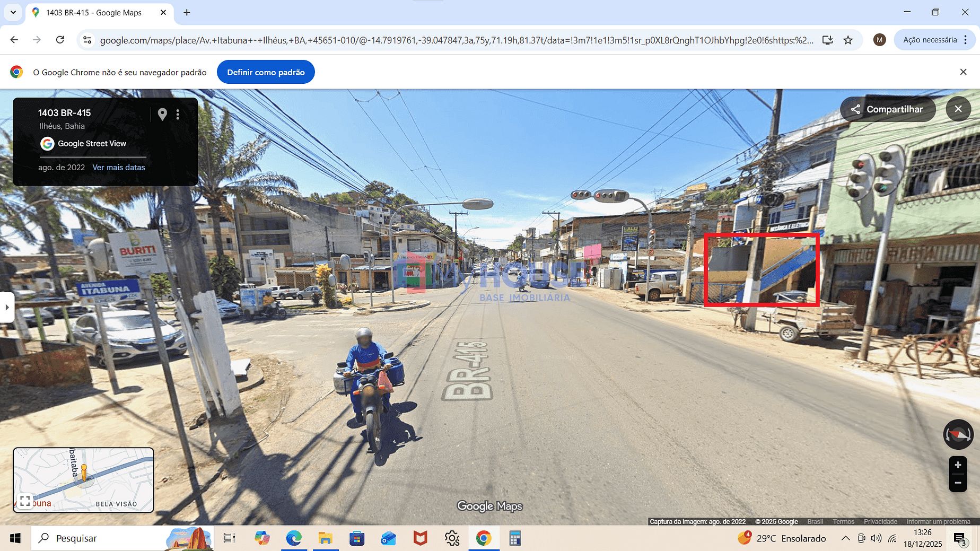Open the three-dot menu in Street View card

tap(178, 114)
